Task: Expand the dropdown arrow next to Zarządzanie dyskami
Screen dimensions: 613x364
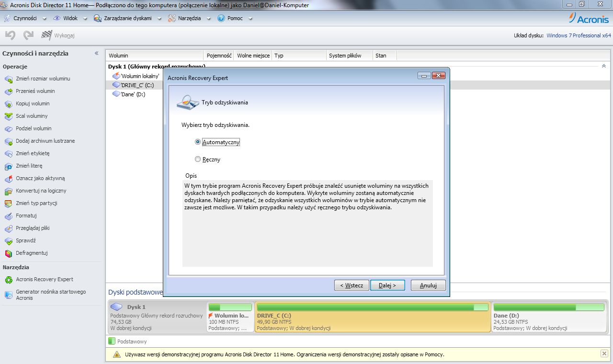Action: [159, 19]
